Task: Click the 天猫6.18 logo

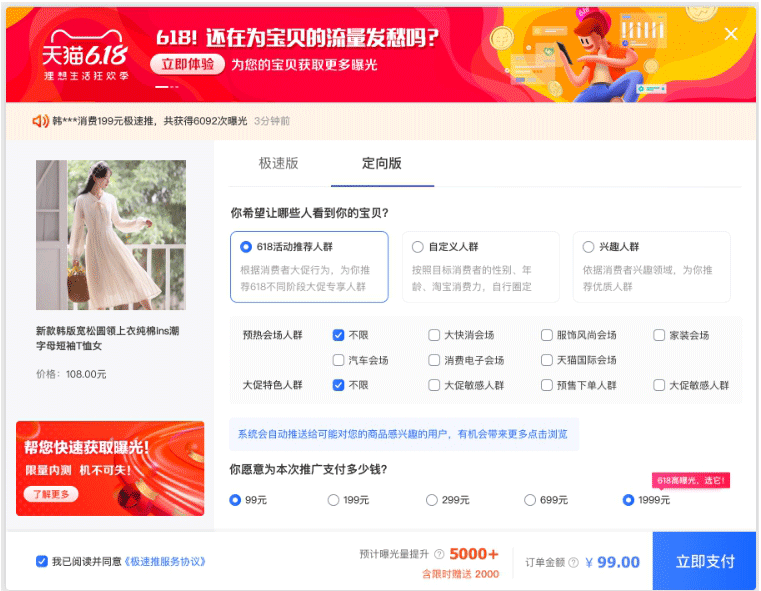Action: 85,55
